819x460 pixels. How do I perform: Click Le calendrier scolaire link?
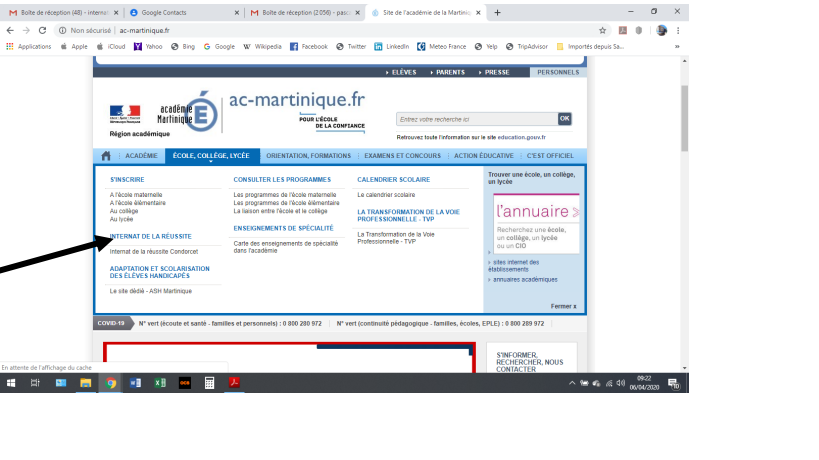tap(386, 194)
